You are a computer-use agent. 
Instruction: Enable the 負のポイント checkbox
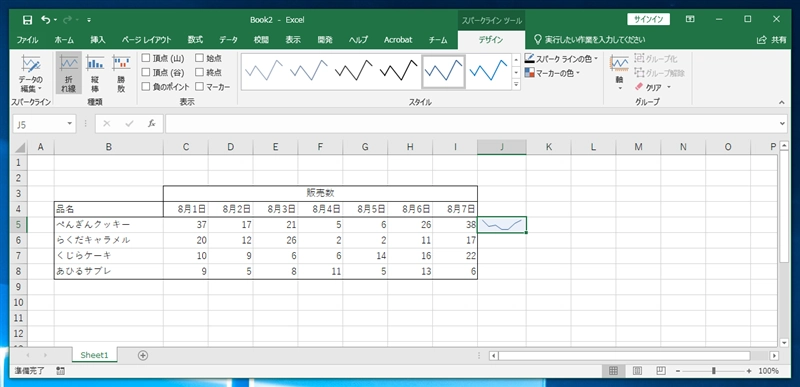146,87
